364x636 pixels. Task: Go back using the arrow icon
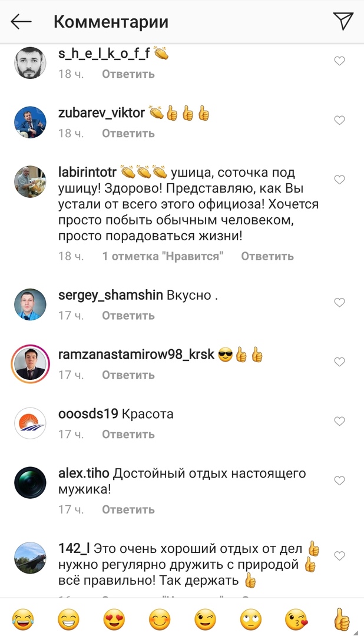pos(21,22)
